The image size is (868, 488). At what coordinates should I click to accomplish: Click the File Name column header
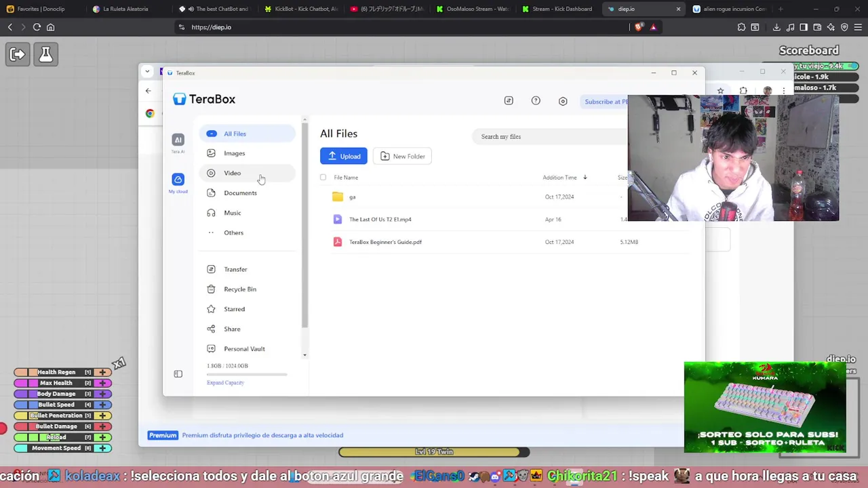[x=346, y=178]
